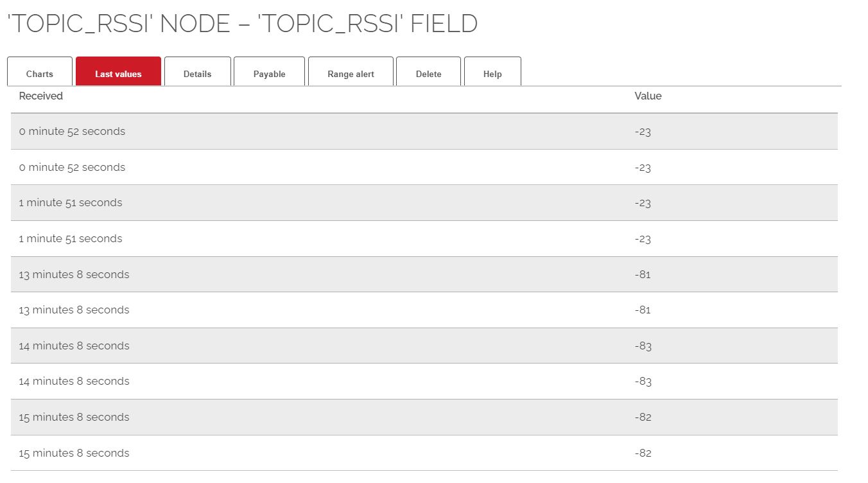Switch to the Details tab
This screenshot has width=868, height=483.
197,74
